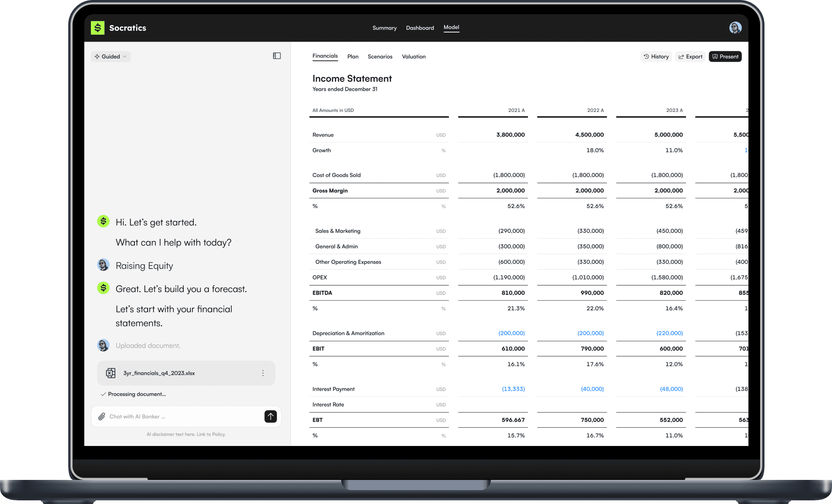Viewport: 832px width, 504px height.
Task: Open the Valuation sub-tab
Action: click(413, 57)
